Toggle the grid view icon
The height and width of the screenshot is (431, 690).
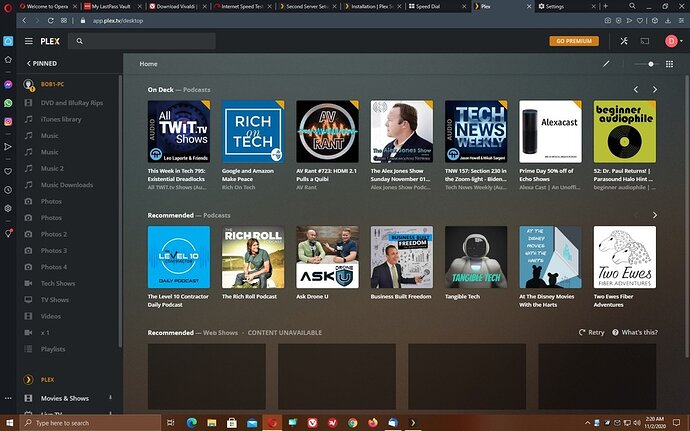click(669, 64)
